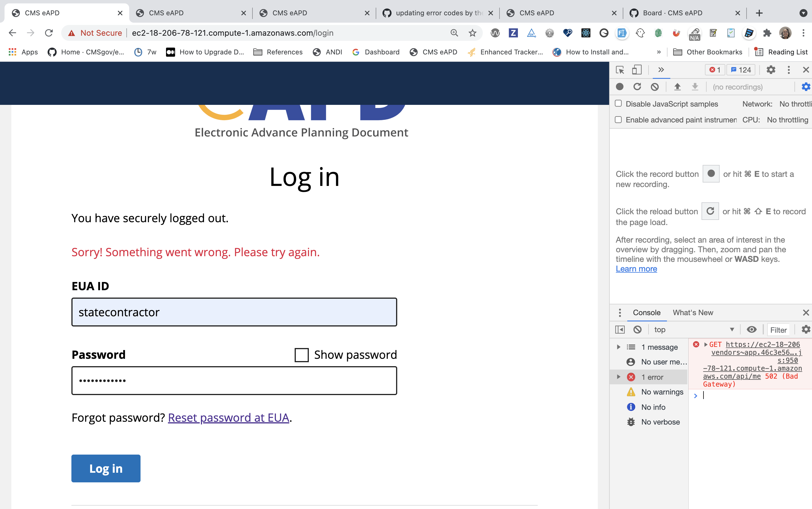Screen dimensions: 812x509
Task: Check the Show password checkbox
Action: [301, 355]
